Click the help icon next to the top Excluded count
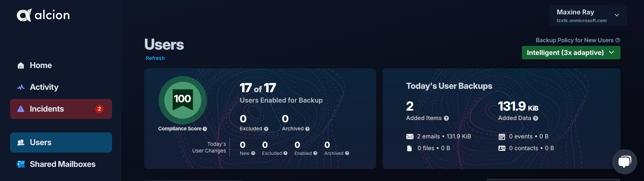 pos(266,129)
